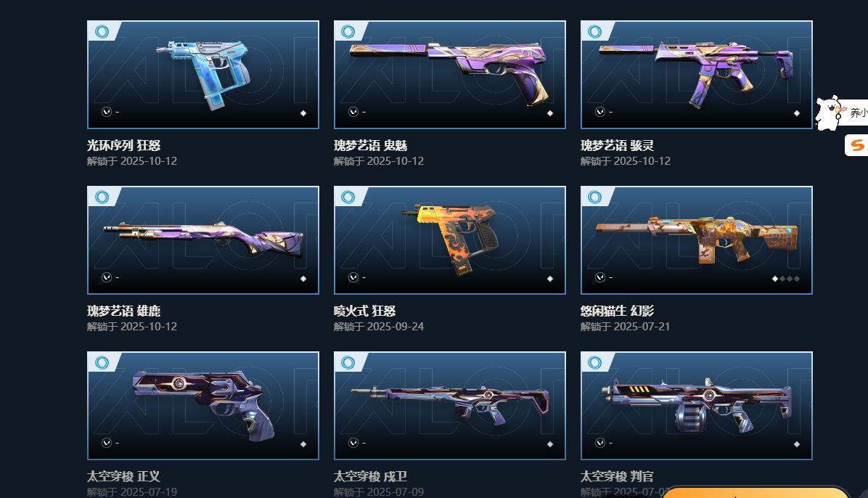Click the Valorant logo icon on 喷火式 狂怒 card

point(353,277)
